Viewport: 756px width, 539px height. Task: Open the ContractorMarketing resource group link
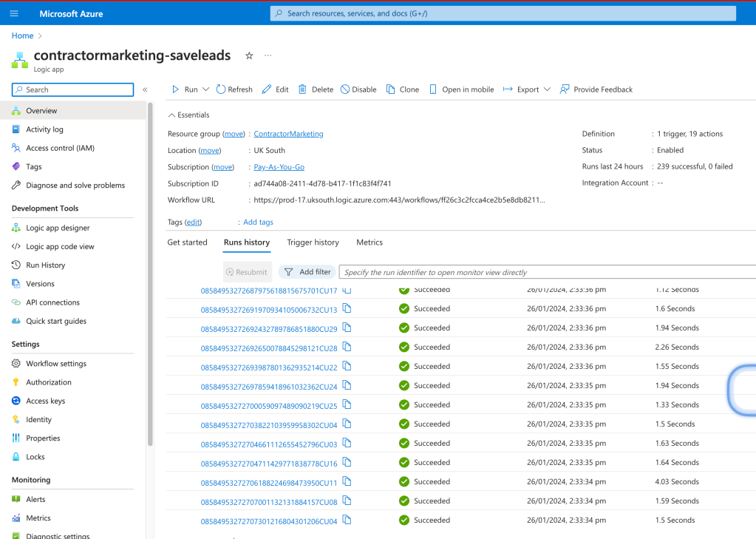pos(288,134)
